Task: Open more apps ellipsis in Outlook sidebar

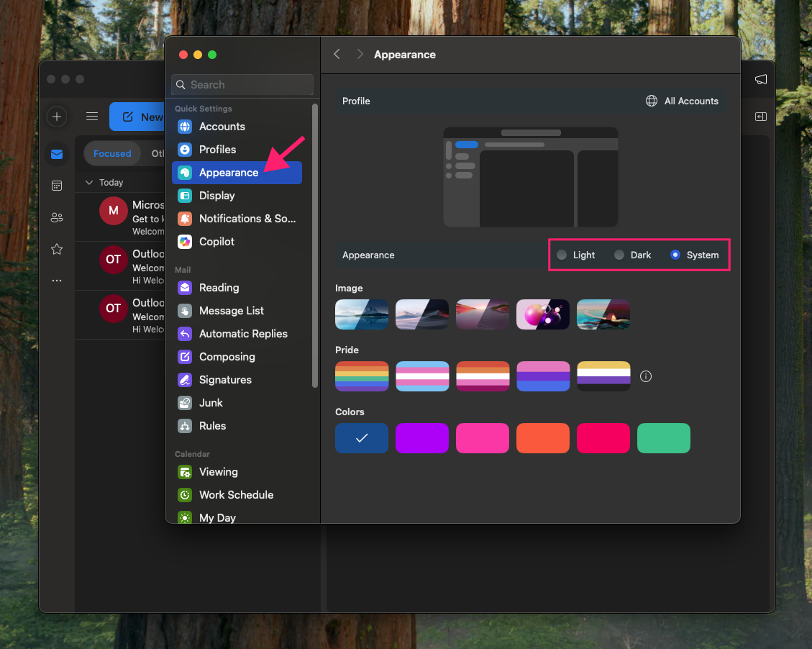Action: pos(57,281)
